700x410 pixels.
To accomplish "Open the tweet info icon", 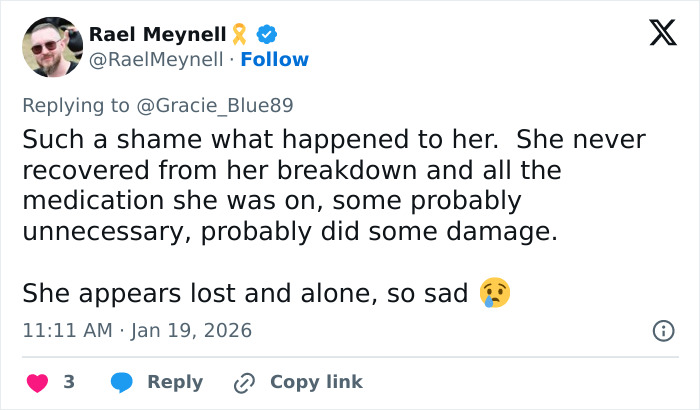I will pos(662,330).
